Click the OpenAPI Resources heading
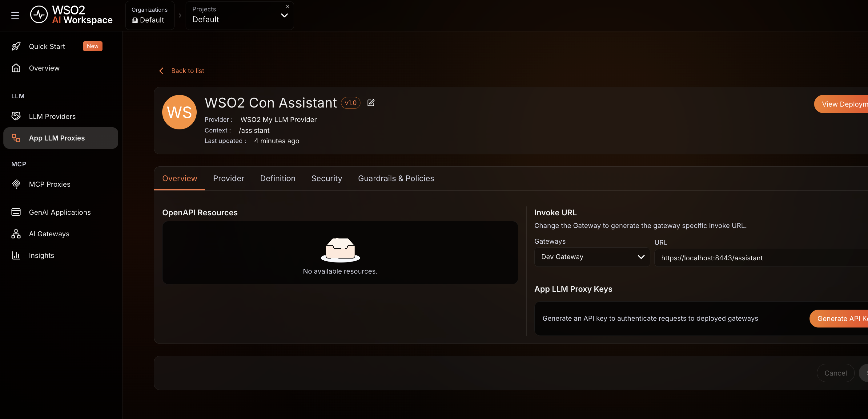Viewport: 868px width, 419px height. click(200, 213)
